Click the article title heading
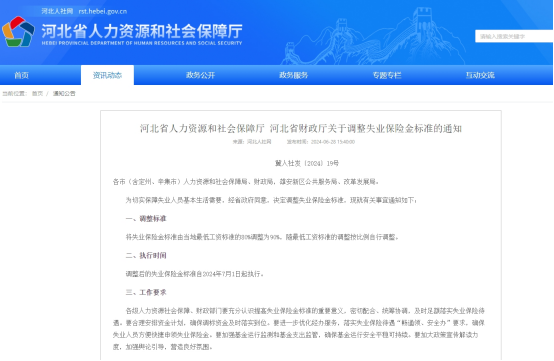Screen dimensions: 554x361 pyautogui.click(x=301, y=129)
